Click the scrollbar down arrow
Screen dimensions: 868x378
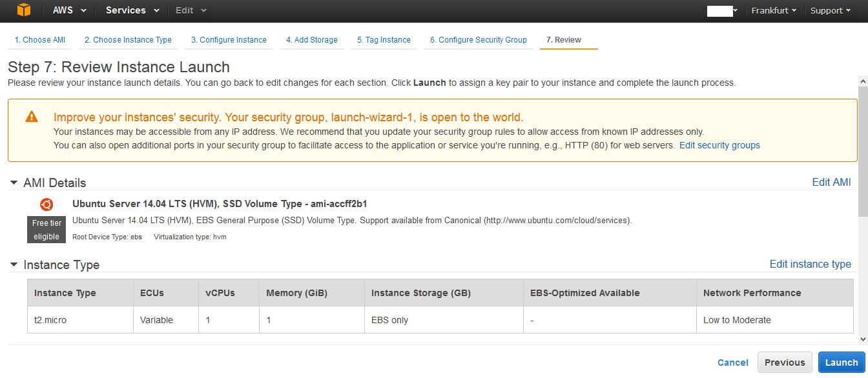(863, 339)
